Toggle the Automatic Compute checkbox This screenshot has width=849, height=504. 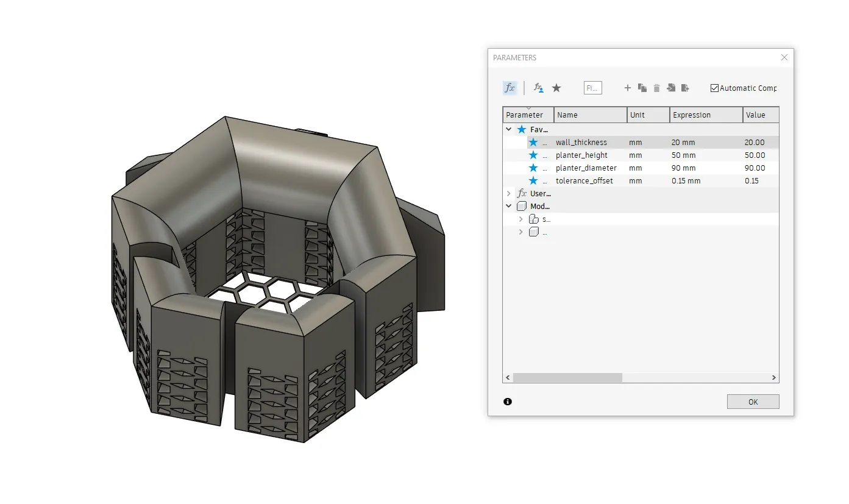pos(714,88)
